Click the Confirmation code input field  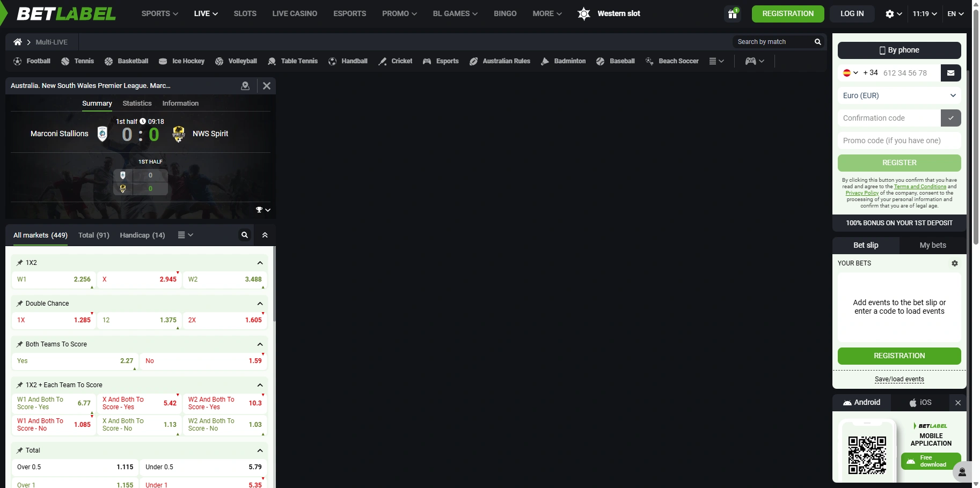point(889,118)
